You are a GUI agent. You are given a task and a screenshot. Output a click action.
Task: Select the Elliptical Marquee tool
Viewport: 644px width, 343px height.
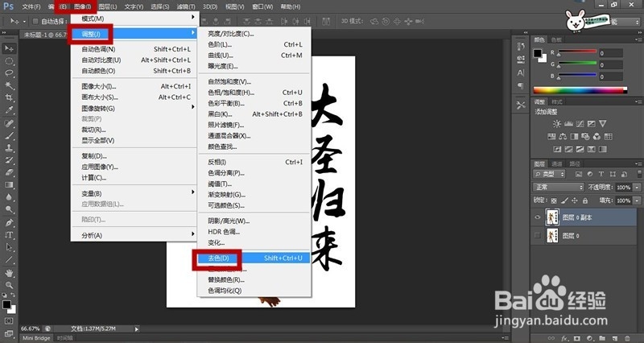click(9, 61)
